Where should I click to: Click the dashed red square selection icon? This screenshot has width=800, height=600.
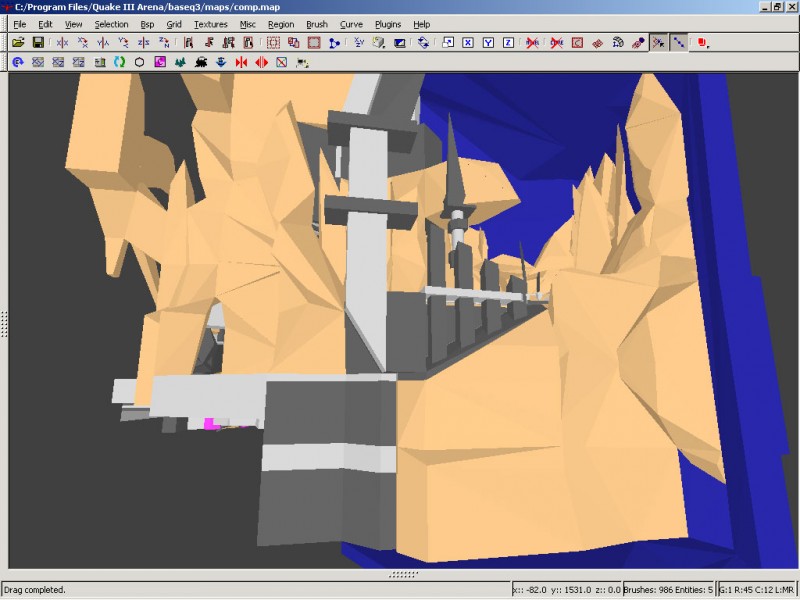[273, 43]
